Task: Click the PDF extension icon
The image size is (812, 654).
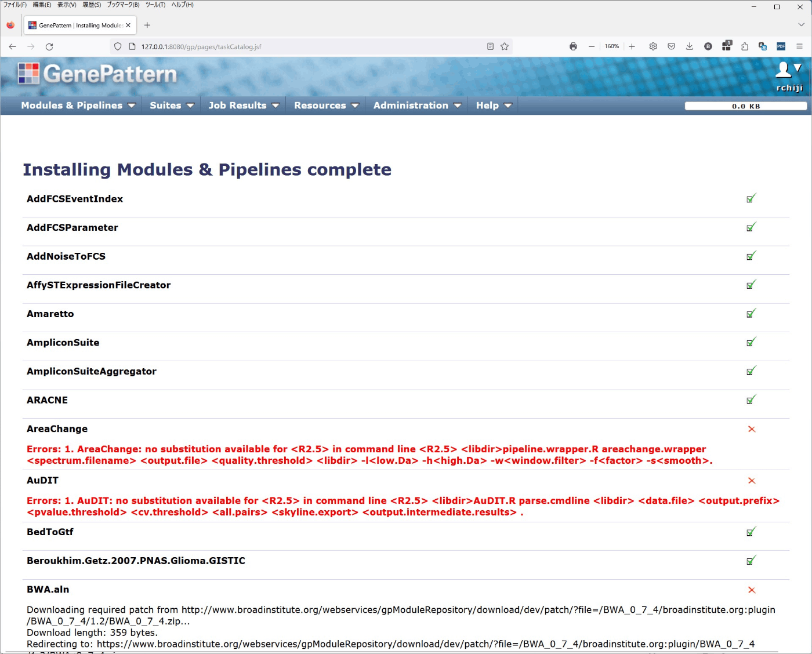Action: click(x=781, y=46)
